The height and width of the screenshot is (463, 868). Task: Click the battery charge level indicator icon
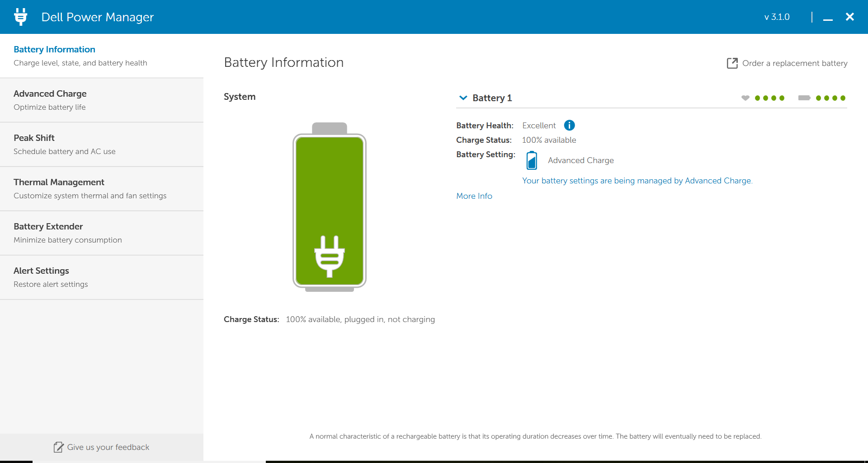tap(804, 98)
